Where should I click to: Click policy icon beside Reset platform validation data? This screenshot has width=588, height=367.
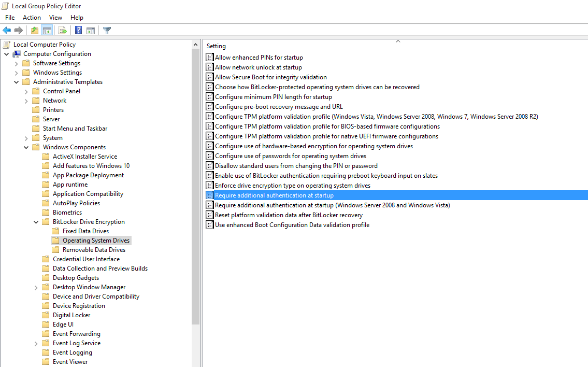(x=210, y=215)
